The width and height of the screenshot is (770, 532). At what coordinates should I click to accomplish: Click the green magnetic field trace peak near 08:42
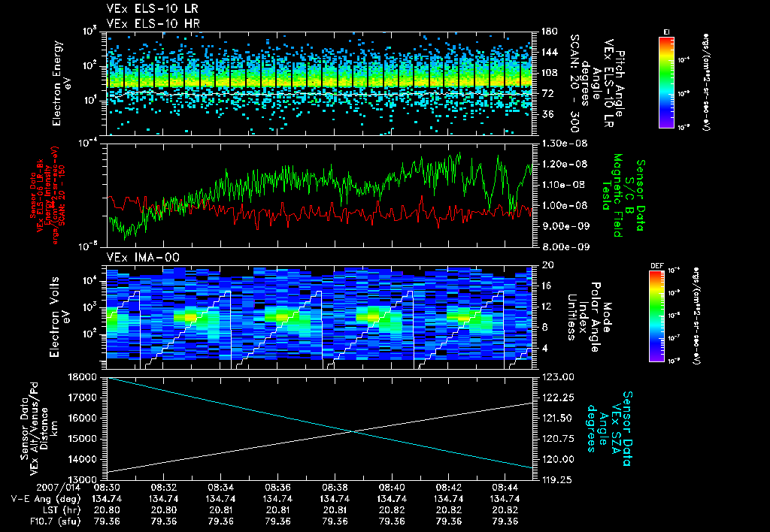459,153
